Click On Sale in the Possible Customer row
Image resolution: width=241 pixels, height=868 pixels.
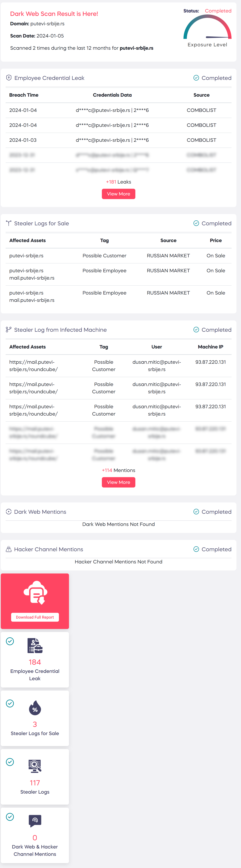pyautogui.click(x=216, y=256)
